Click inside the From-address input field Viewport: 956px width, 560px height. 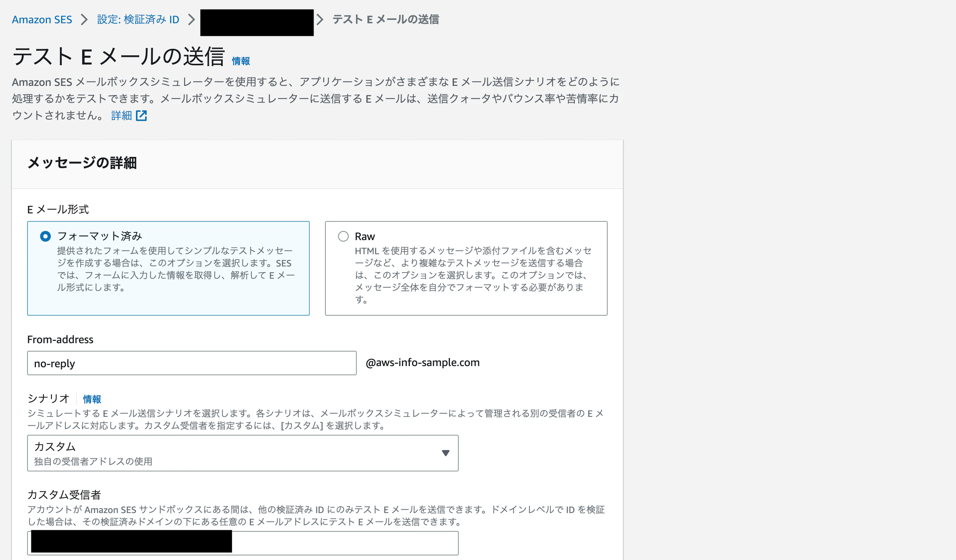click(x=191, y=363)
